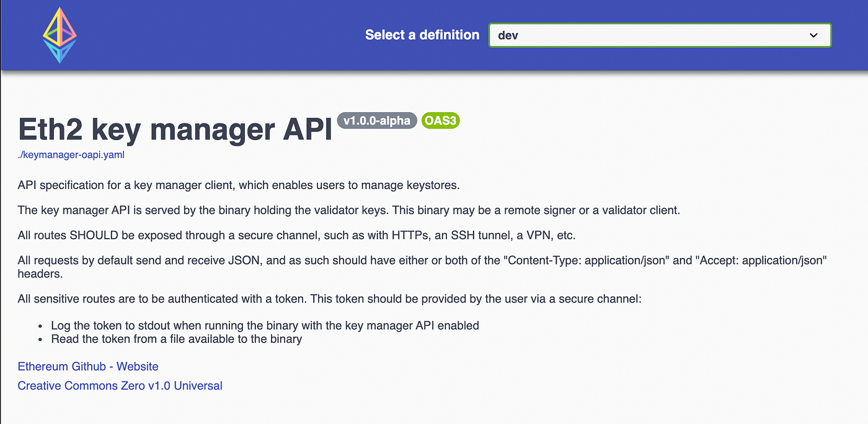
Task: Click the word 'headers.' ending the JSON paragraph
Action: pos(41,273)
